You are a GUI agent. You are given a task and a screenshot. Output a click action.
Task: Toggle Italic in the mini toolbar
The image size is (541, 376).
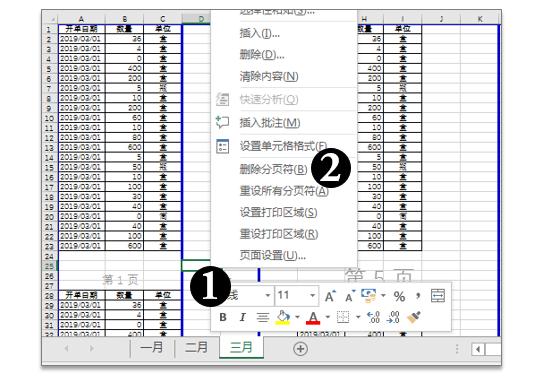pyautogui.click(x=243, y=317)
